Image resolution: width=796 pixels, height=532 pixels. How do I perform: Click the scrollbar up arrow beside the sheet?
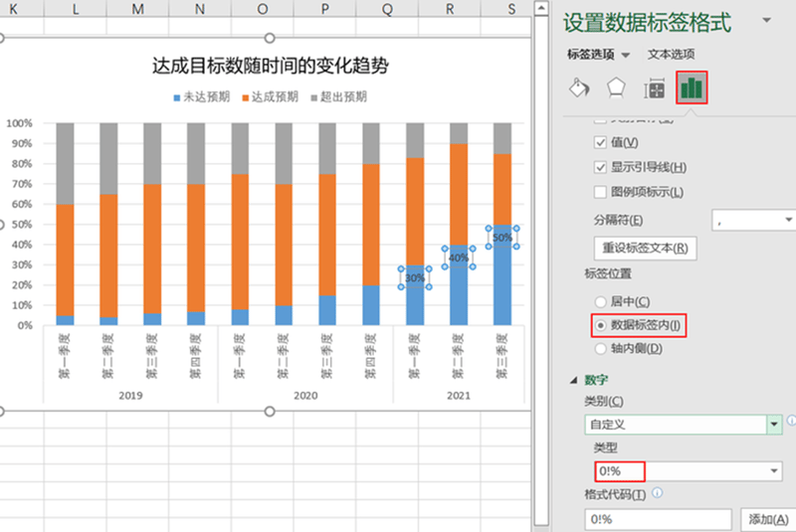541,8
